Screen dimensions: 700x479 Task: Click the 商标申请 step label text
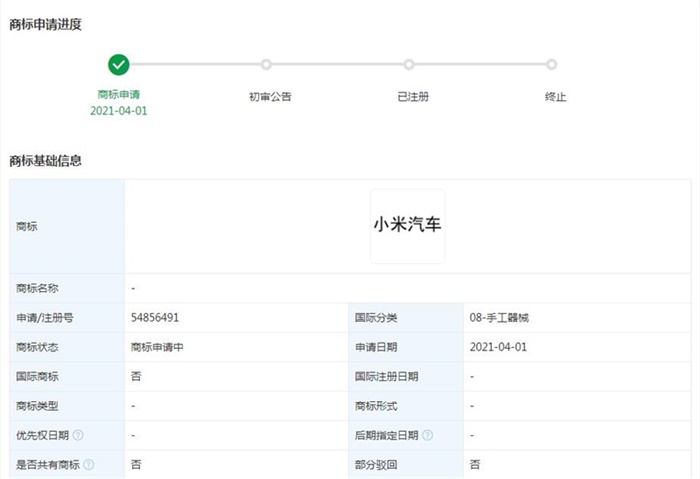tap(119, 96)
